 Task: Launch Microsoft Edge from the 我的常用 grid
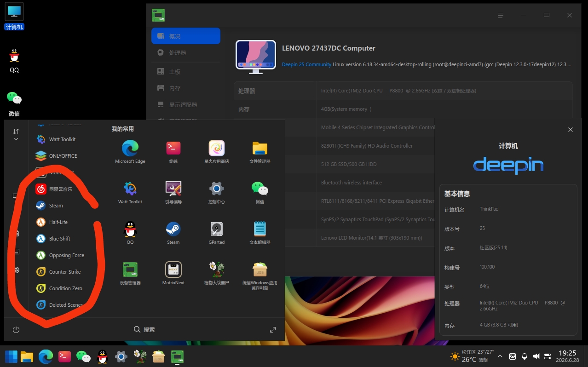pyautogui.click(x=130, y=152)
